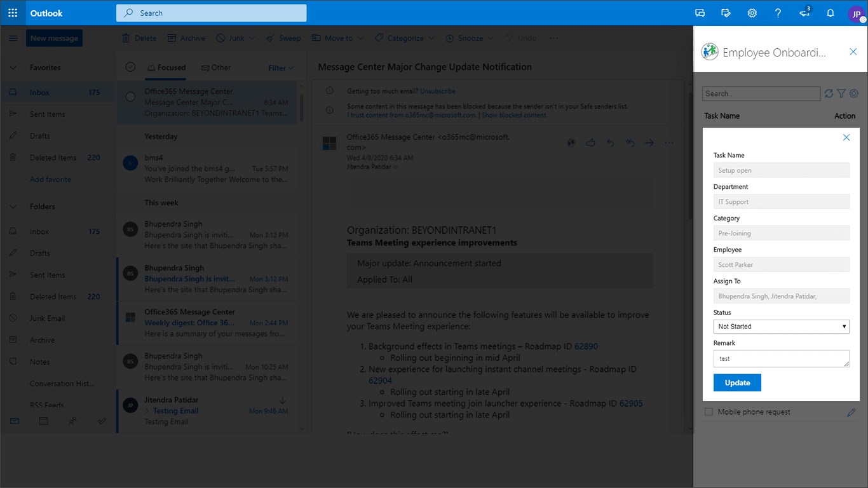Switch to To Do checkmark icon

[102, 421]
